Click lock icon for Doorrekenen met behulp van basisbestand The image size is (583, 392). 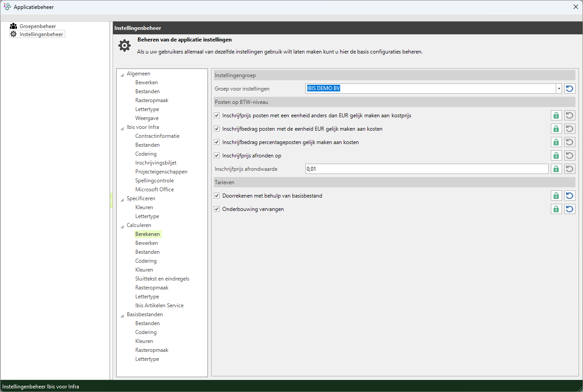(556, 196)
